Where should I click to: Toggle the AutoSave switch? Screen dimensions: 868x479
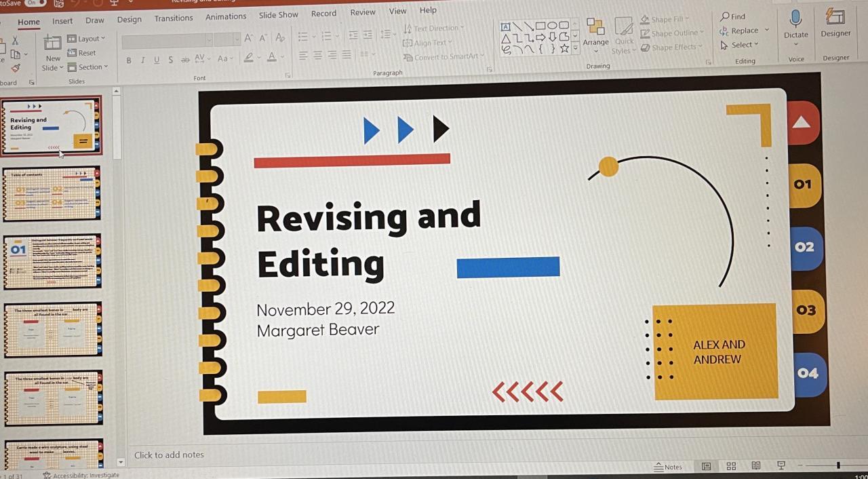pos(35,3)
